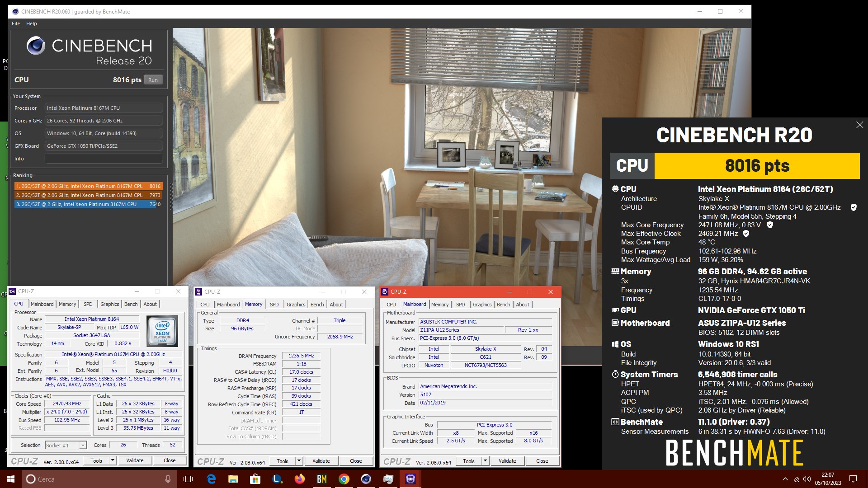Click the Cinebench logo in the title bar

coord(15,11)
